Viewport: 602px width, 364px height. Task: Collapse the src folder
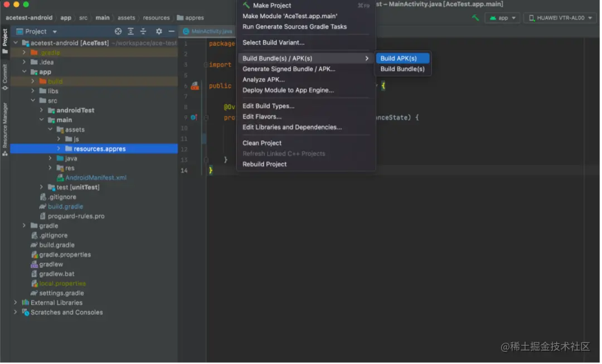click(x=33, y=100)
